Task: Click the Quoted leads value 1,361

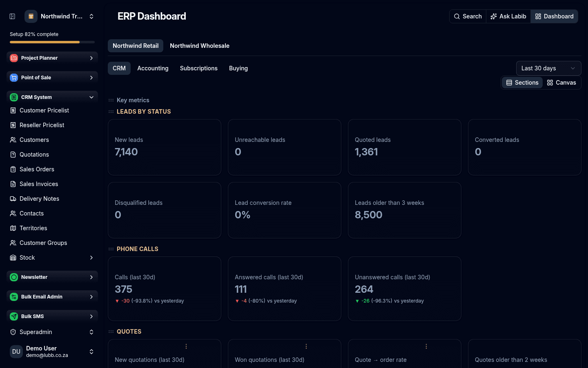Action: pos(366,152)
